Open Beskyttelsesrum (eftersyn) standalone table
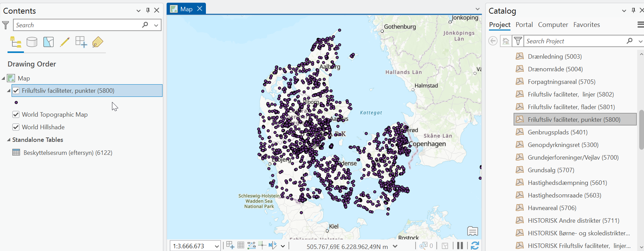 point(68,153)
